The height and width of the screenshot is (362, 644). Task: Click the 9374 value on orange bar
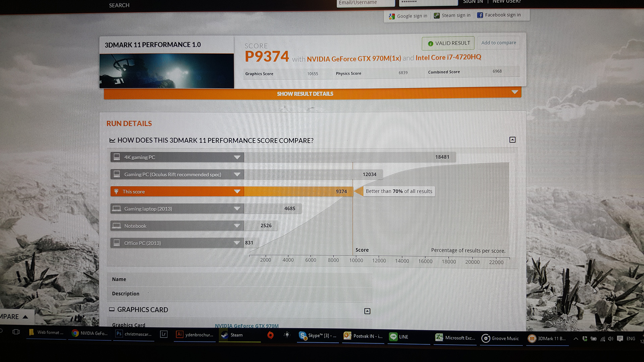tap(341, 191)
